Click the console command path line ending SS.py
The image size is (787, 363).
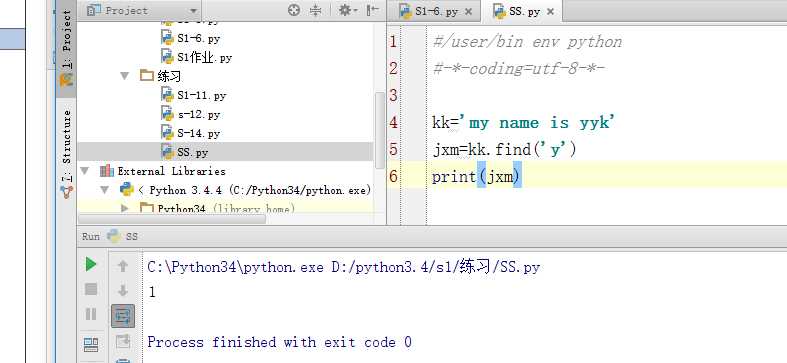coord(344,267)
